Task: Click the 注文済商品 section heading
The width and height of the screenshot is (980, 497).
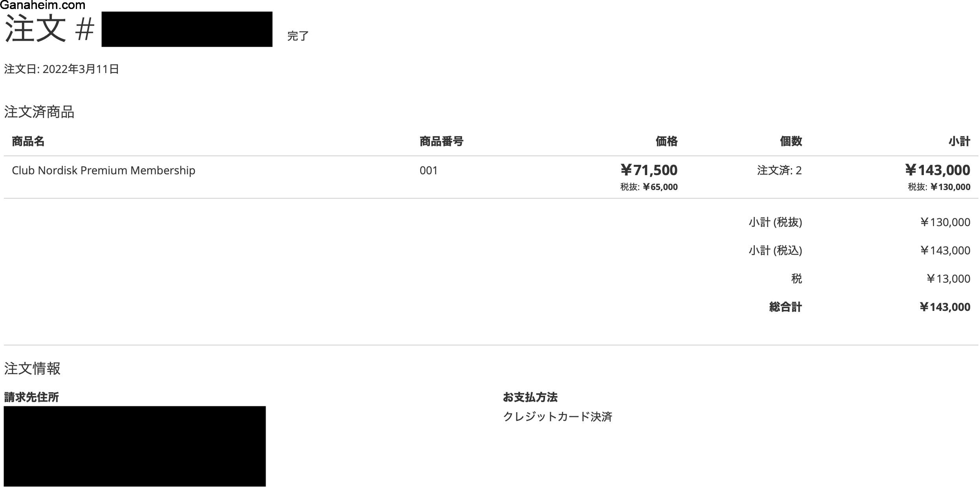Action: tap(39, 112)
